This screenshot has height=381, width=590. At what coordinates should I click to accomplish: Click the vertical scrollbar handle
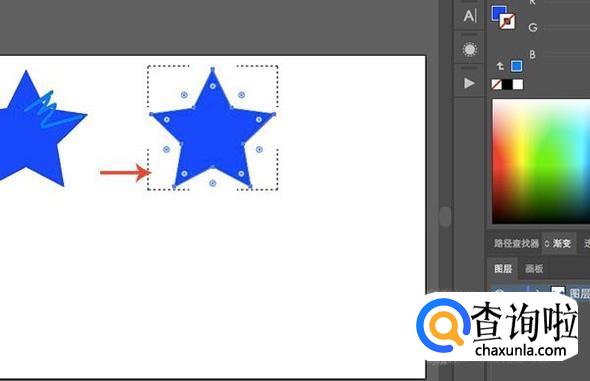coord(445,217)
